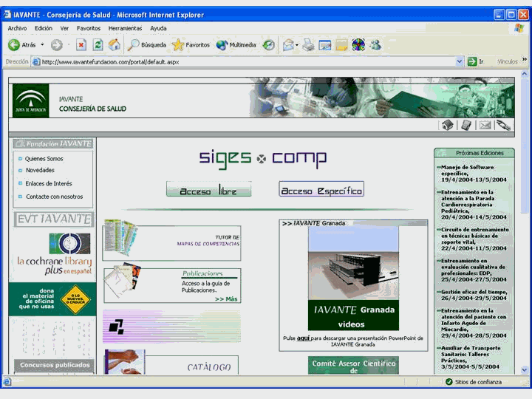Screen dimensions: 532x399
Task: Open the Quienes Somos sidebar link
Action: [x=44, y=159]
